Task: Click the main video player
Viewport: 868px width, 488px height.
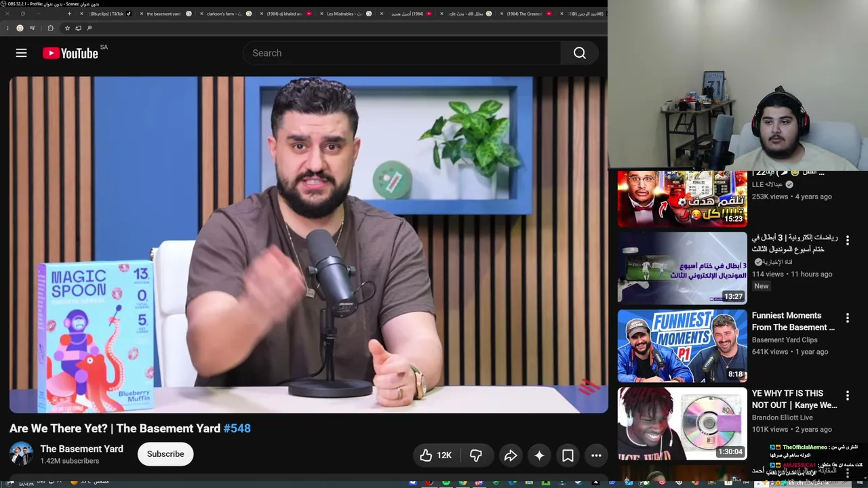Action: 309,245
